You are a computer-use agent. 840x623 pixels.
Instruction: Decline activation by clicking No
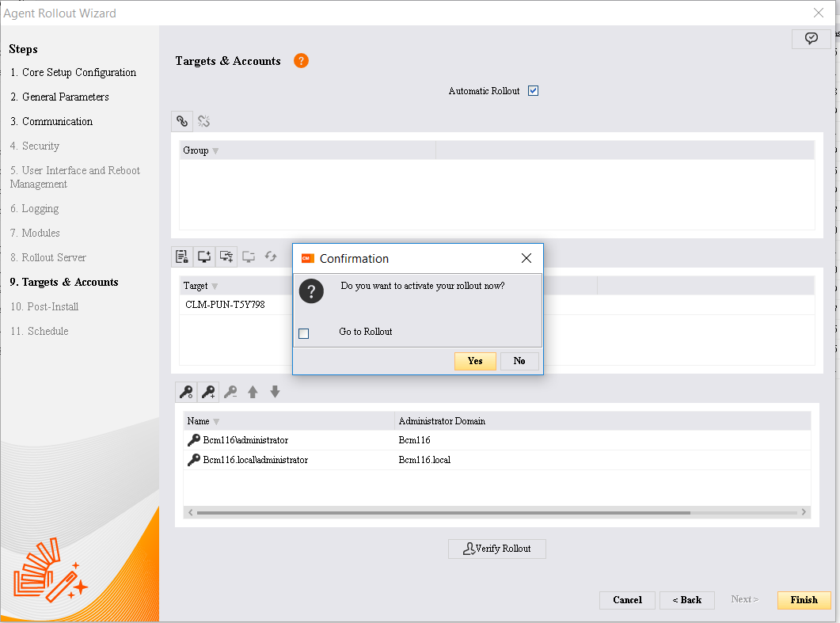pos(519,361)
